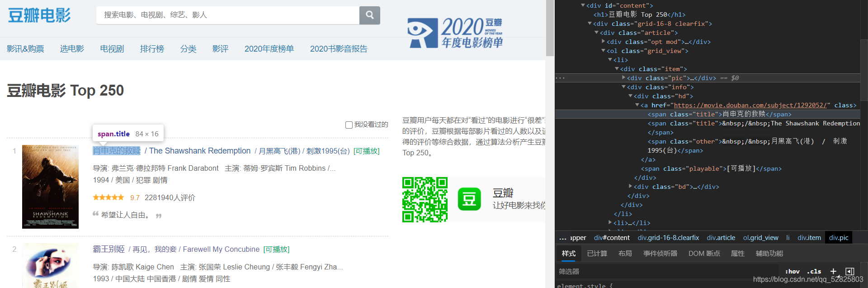Collapse the div class="item" node
Viewport: 868px width, 288px height.
[x=617, y=69]
